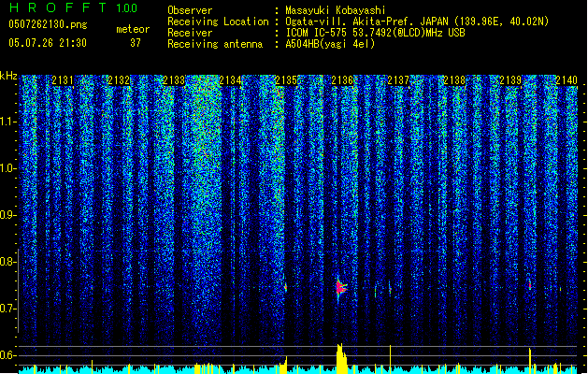The image size is (588, 374).
Task: Click the 2140 time marker
Action: click(566, 80)
